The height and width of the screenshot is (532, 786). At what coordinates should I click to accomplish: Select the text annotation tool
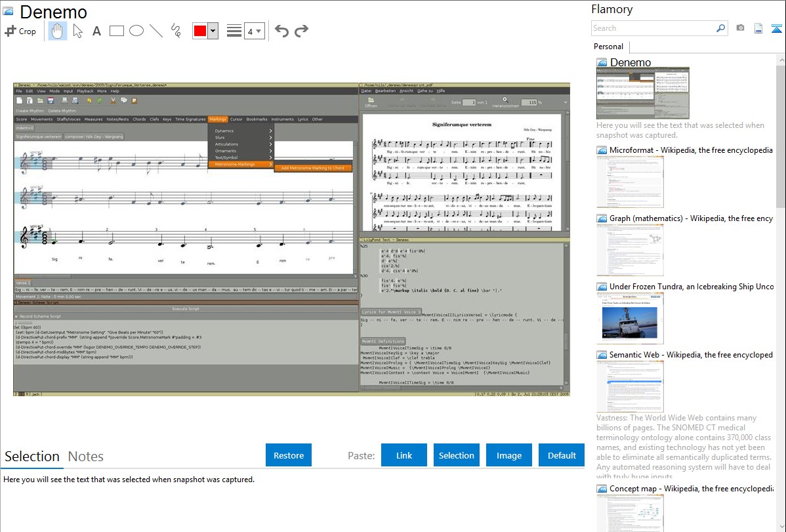click(x=96, y=31)
